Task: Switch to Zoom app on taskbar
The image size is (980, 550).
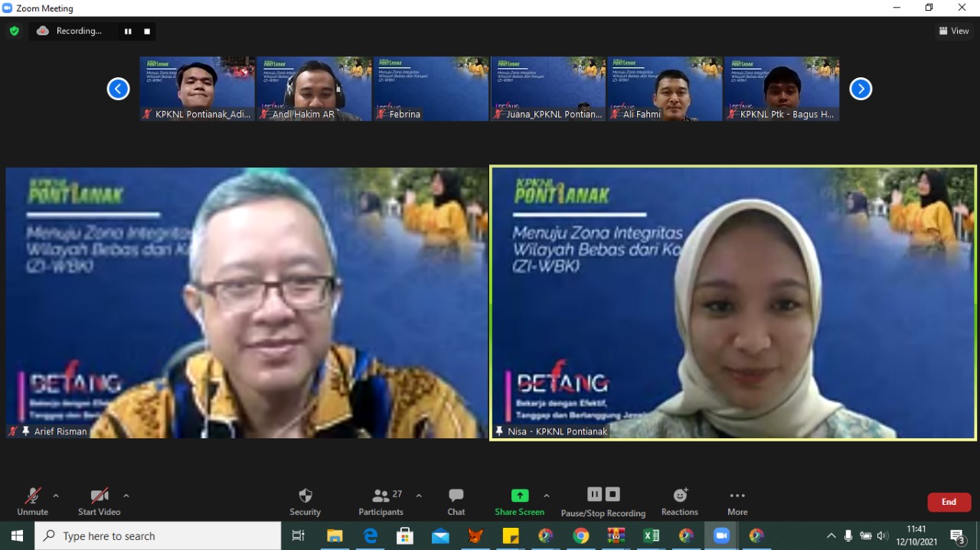Action: coord(721,535)
